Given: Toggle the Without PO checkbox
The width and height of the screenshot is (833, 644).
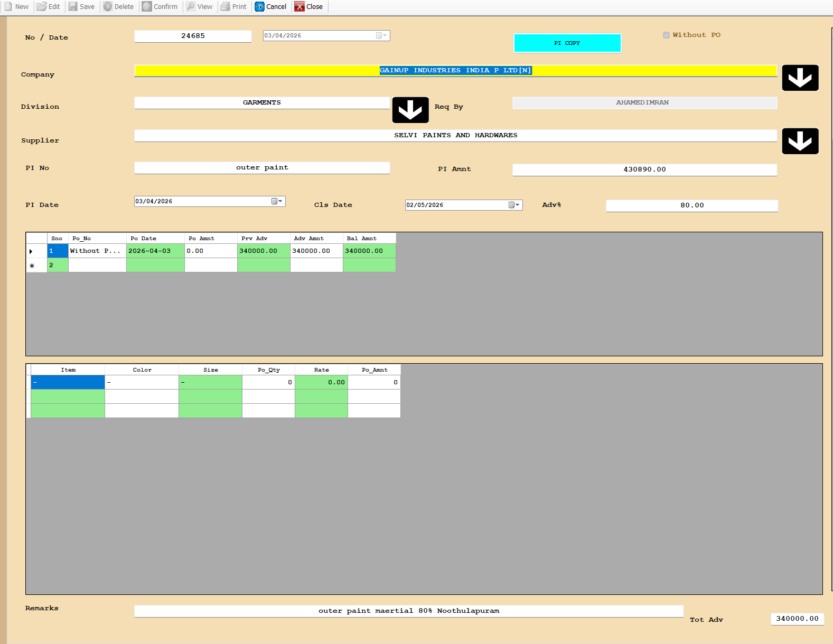Looking at the screenshot, I should (666, 35).
